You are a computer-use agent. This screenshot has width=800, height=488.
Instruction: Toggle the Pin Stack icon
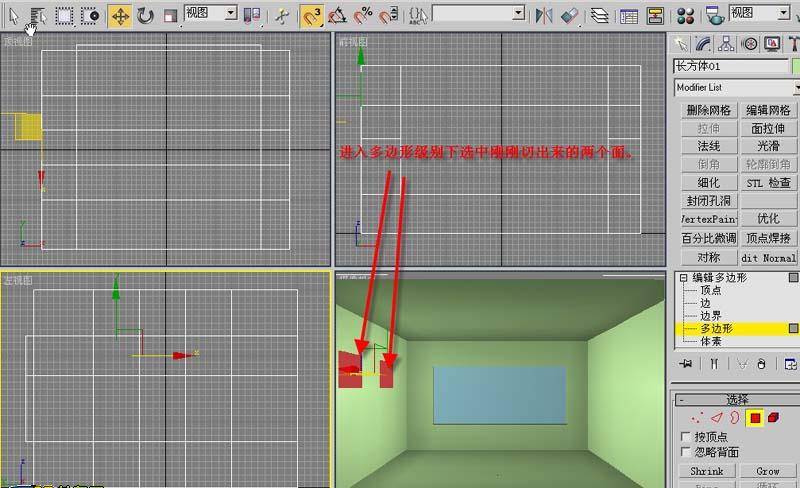(686, 363)
